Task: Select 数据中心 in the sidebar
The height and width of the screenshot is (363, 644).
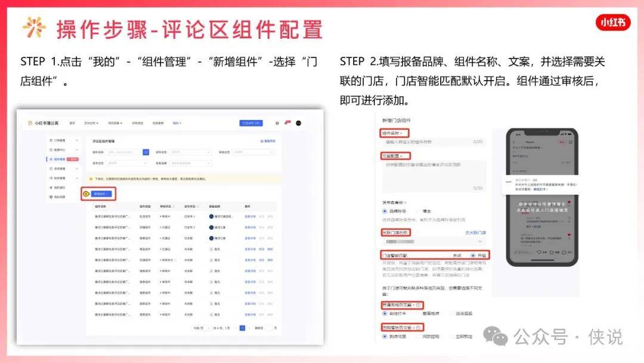Action: pyautogui.click(x=60, y=150)
